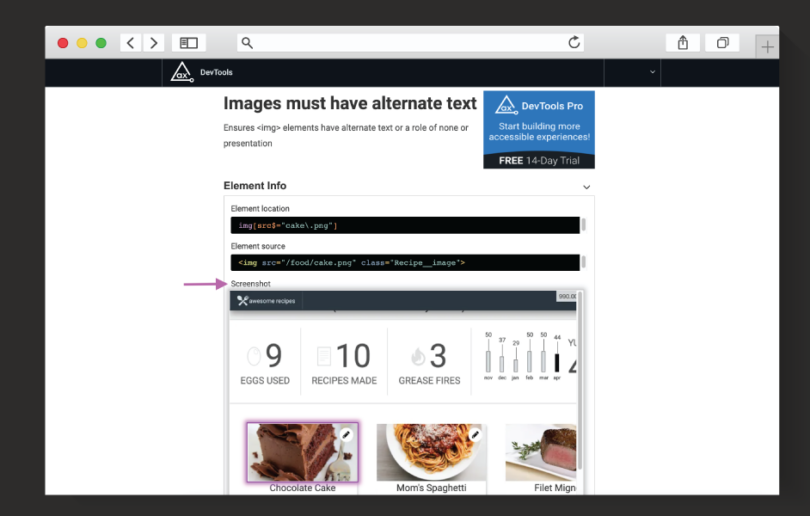Screen dimensions: 810x516
Task: Click the RECIPES MADE label
Action: point(344,381)
